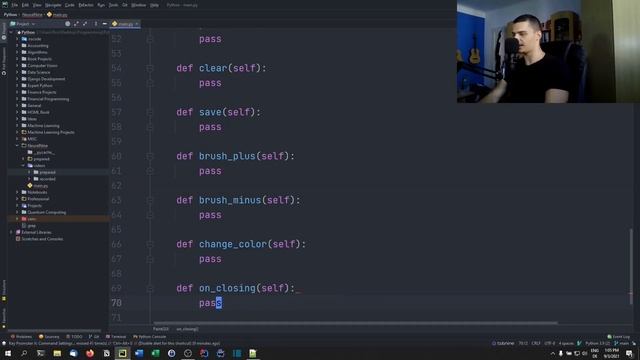
Task: Show hidden system tray icons chevron
Action: point(553,353)
